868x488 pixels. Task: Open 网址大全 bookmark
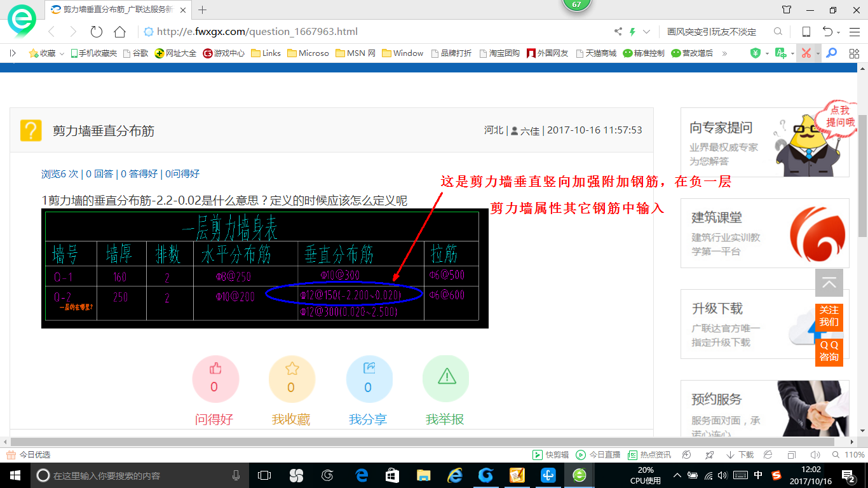(176, 53)
